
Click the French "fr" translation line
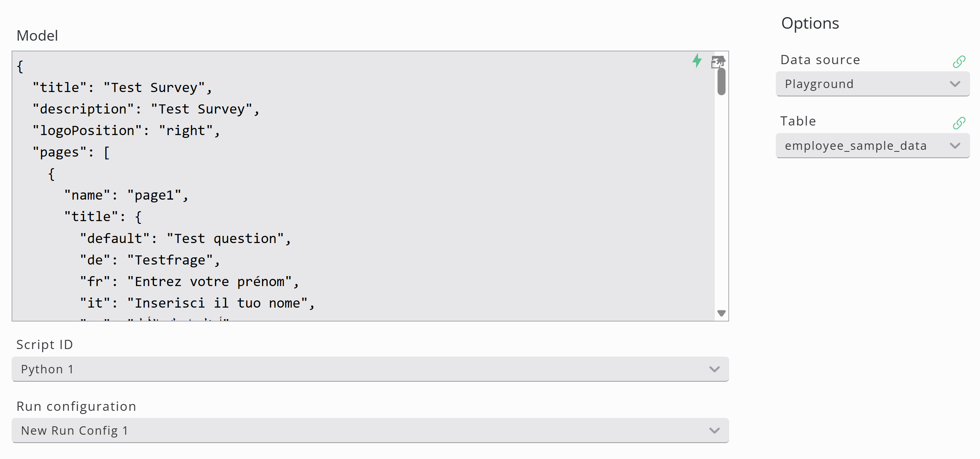[x=189, y=282]
